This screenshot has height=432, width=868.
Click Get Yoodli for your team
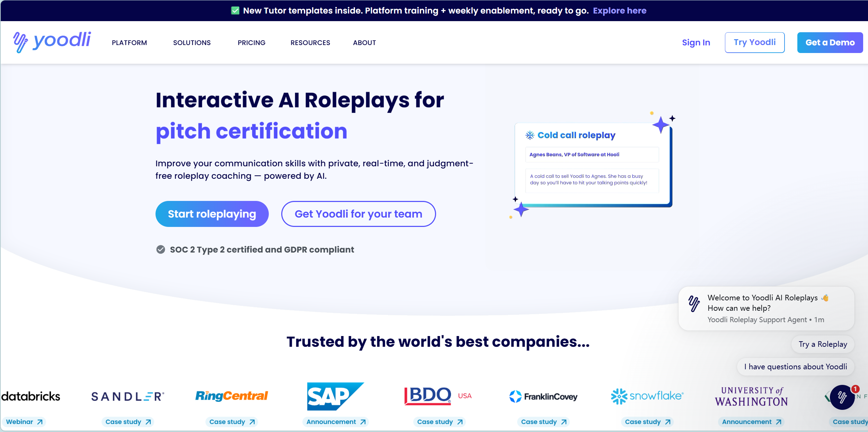(358, 214)
